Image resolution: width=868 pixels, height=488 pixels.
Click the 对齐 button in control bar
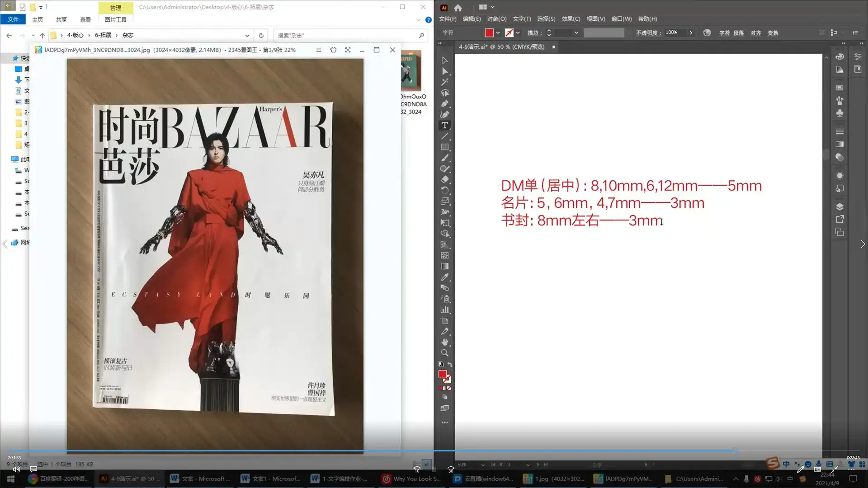point(755,33)
